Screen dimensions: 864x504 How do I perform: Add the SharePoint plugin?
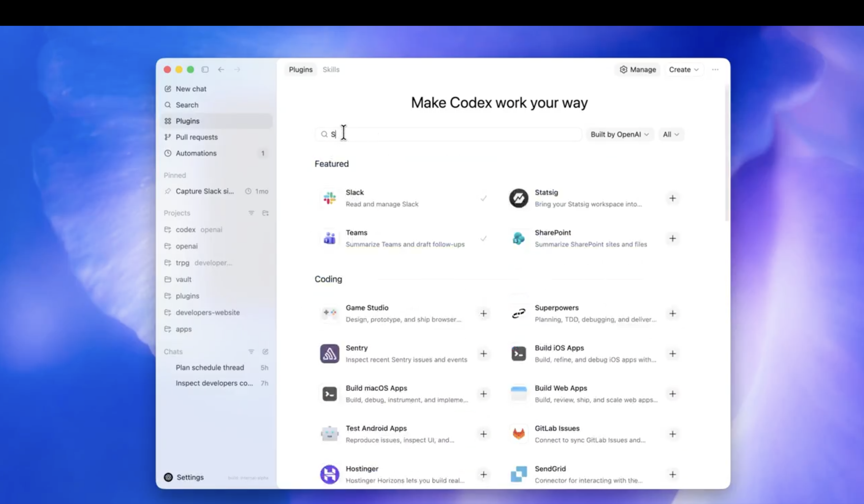(673, 239)
